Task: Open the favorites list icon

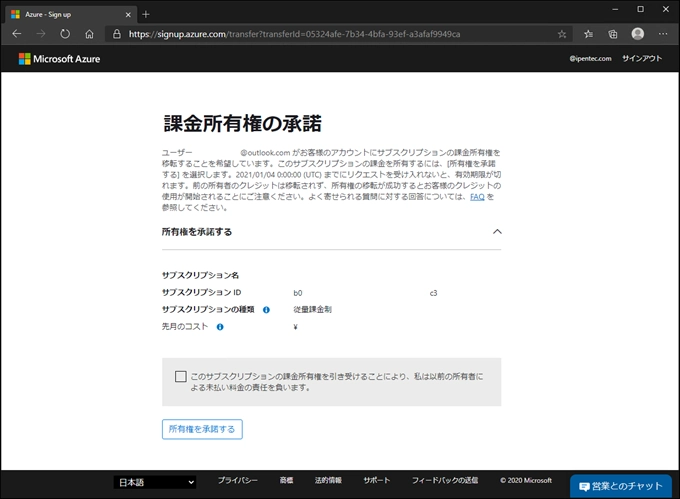Action: (588, 34)
